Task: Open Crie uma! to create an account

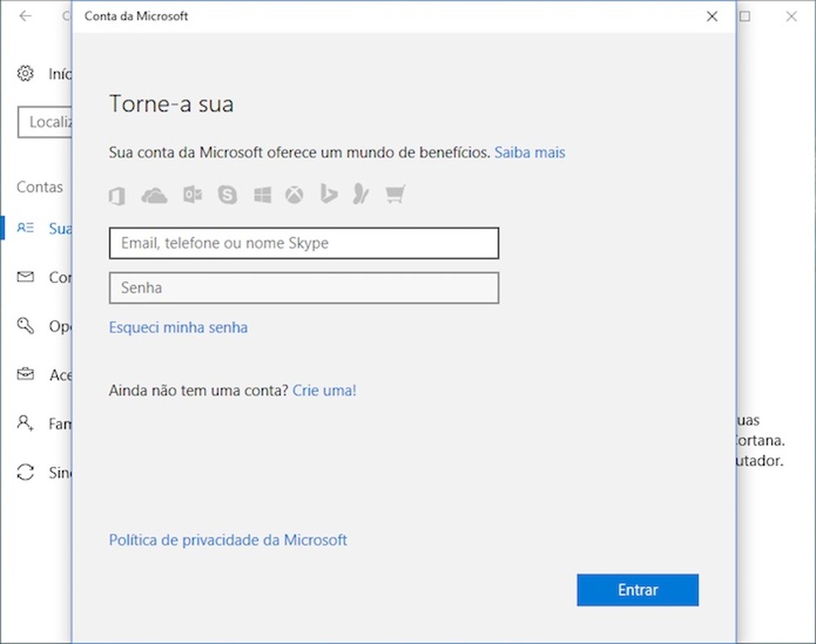Action: (x=324, y=390)
